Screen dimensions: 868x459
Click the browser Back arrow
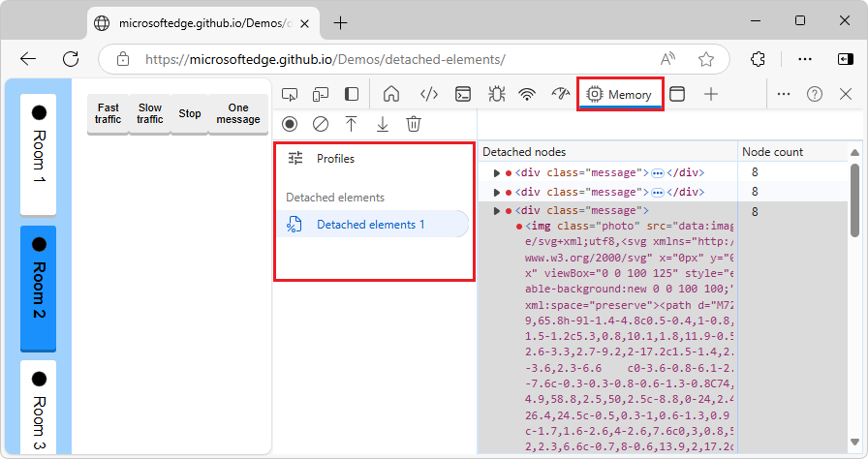pyautogui.click(x=28, y=59)
